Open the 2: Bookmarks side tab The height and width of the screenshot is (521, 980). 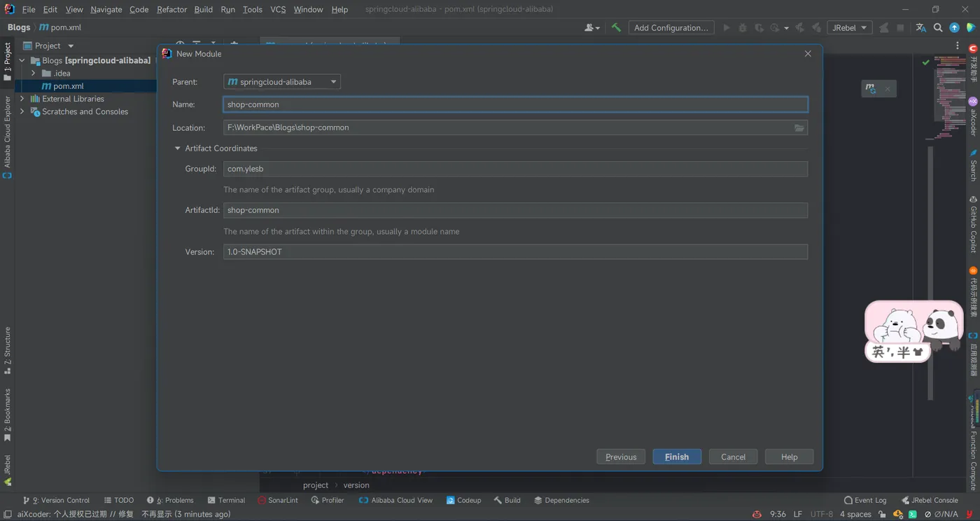pyautogui.click(x=8, y=415)
